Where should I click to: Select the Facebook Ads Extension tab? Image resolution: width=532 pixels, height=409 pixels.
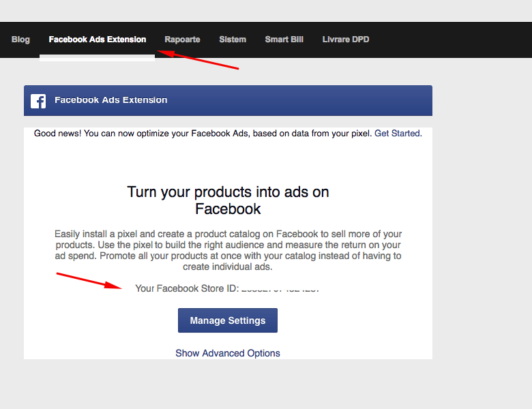tap(98, 40)
